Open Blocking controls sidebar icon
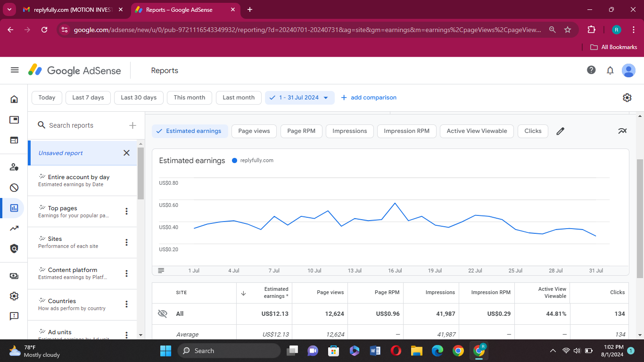644x362 pixels. coord(14,188)
